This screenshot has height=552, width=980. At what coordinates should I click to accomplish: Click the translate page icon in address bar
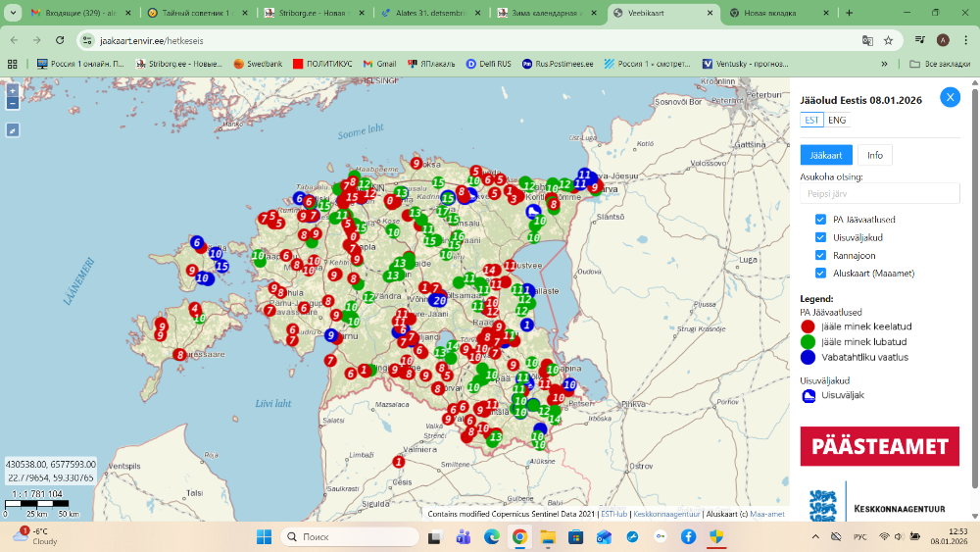click(867, 40)
